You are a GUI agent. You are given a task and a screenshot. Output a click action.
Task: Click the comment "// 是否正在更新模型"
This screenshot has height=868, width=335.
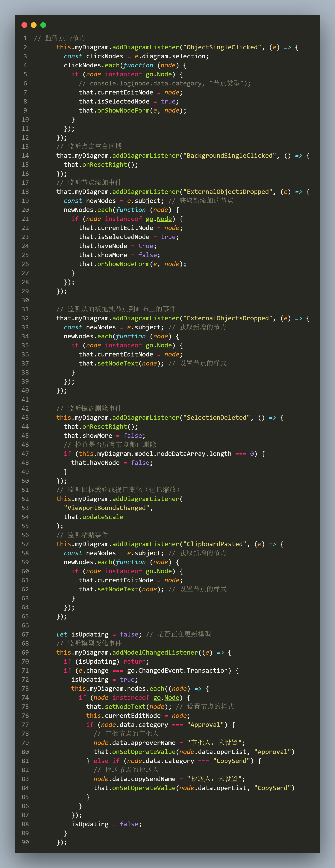[x=178, y=634]
